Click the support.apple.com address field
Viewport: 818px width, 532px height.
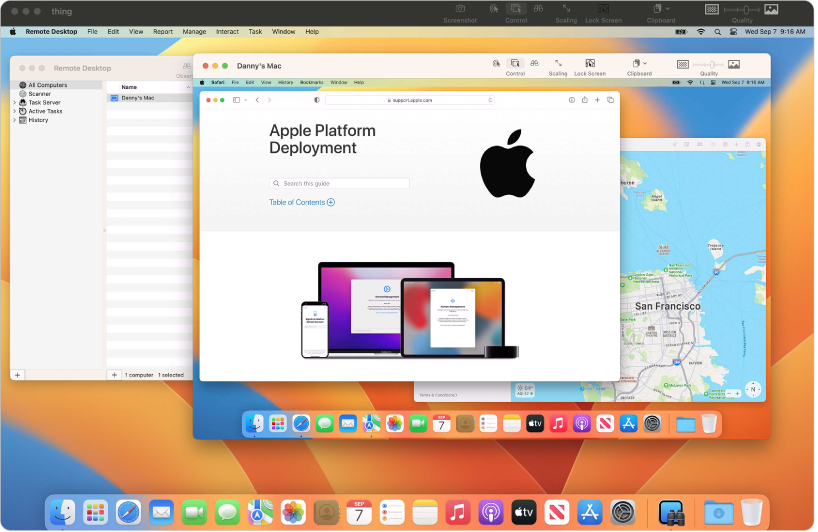coord(410,100)
